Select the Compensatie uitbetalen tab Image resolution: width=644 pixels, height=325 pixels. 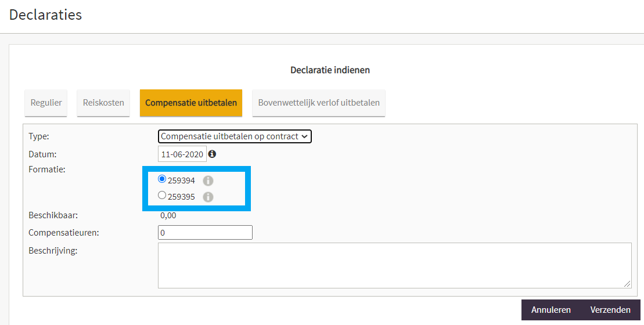(x=191, y=103)
